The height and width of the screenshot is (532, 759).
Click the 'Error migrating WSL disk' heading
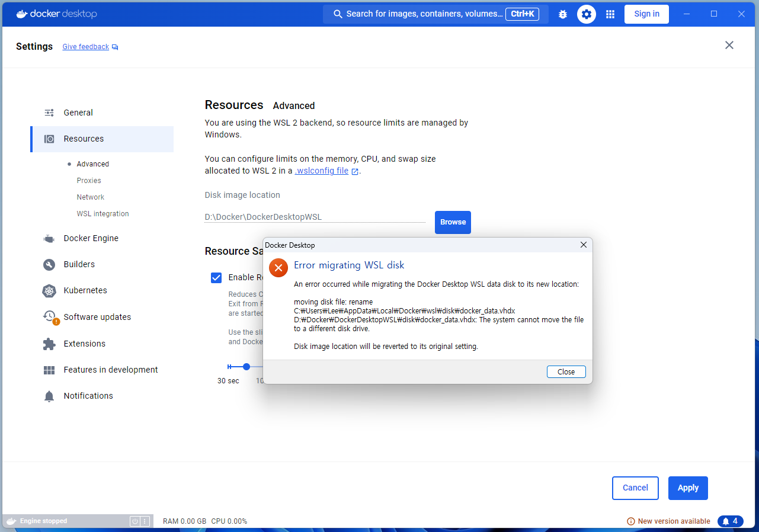(x=349, y=265)
